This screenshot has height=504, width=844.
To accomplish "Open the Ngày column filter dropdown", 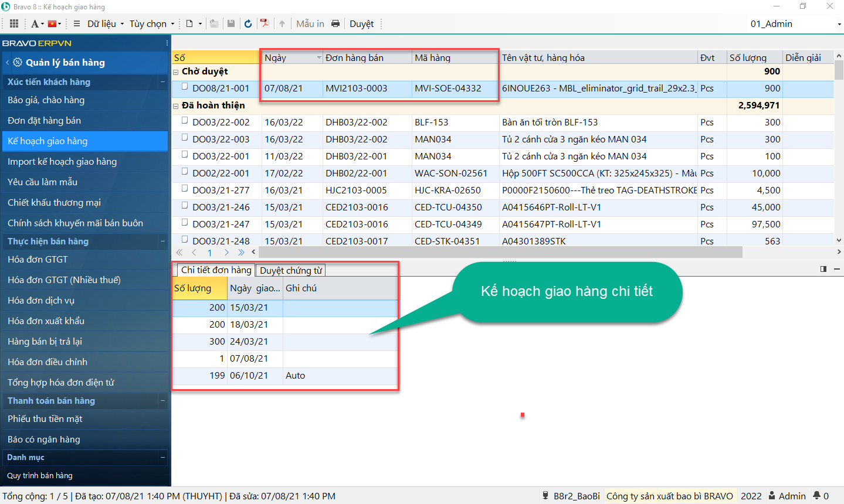I will click(319, 57).
